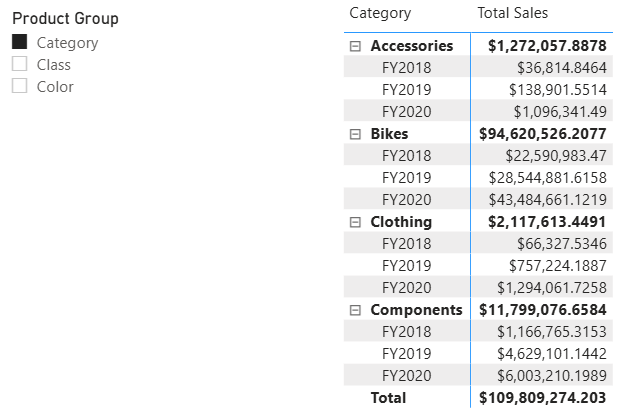Viewport: 621px width, 418px height.
Task: Select the grand Total row label
Action: point(388,398)
